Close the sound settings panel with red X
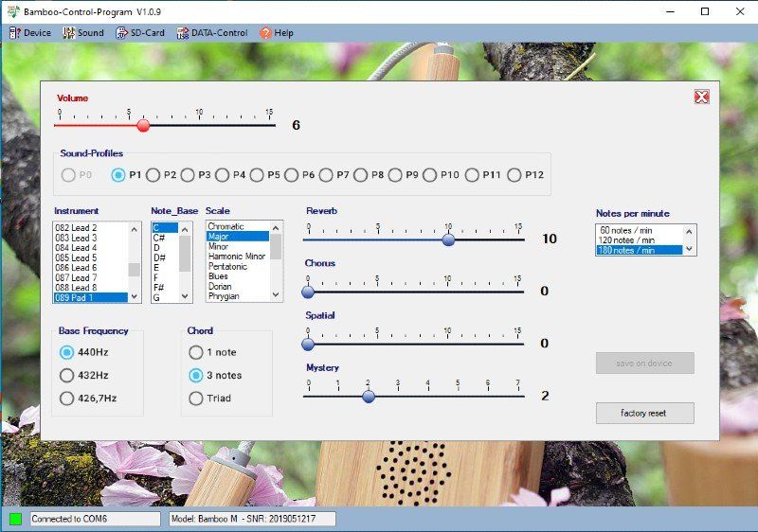 701,97
